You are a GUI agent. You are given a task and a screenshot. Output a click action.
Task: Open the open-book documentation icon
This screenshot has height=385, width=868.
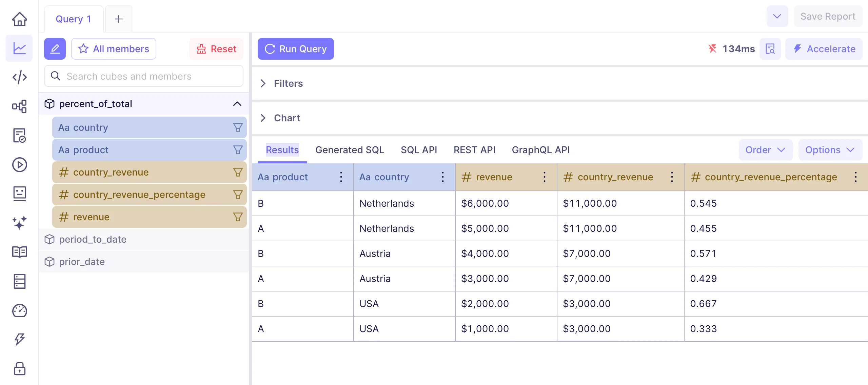(x=19, y=252)
